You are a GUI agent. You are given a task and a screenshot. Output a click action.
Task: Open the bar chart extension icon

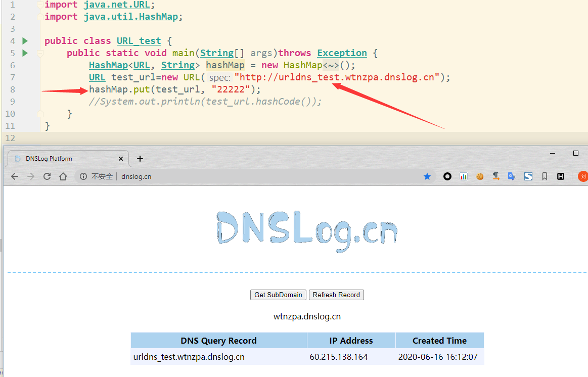click(464, 176)
